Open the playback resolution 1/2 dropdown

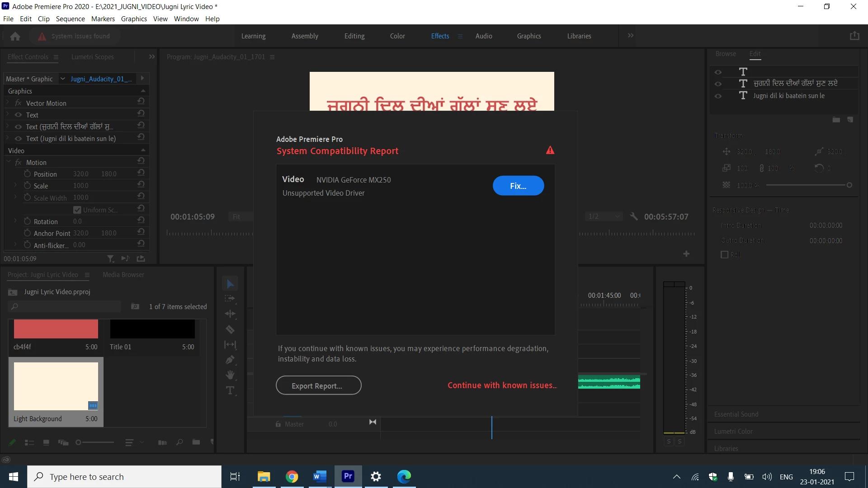pyautogui.click(x=604, y=216)
